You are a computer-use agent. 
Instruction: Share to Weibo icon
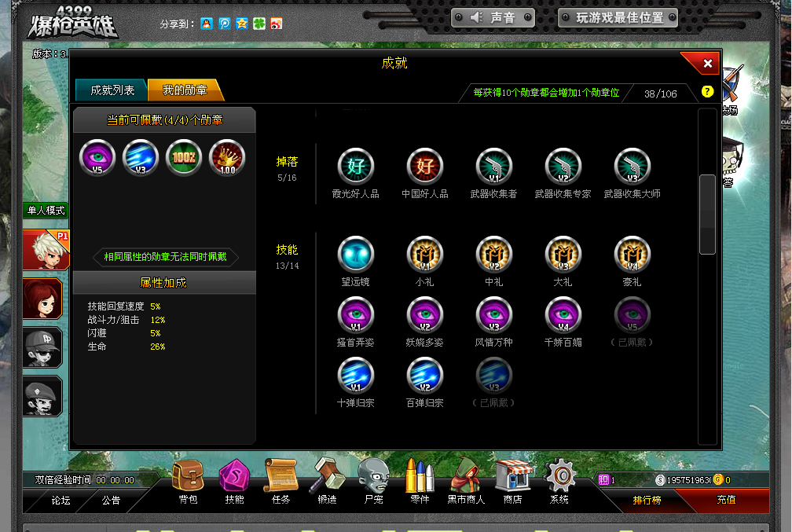click(x=277, y=24)
